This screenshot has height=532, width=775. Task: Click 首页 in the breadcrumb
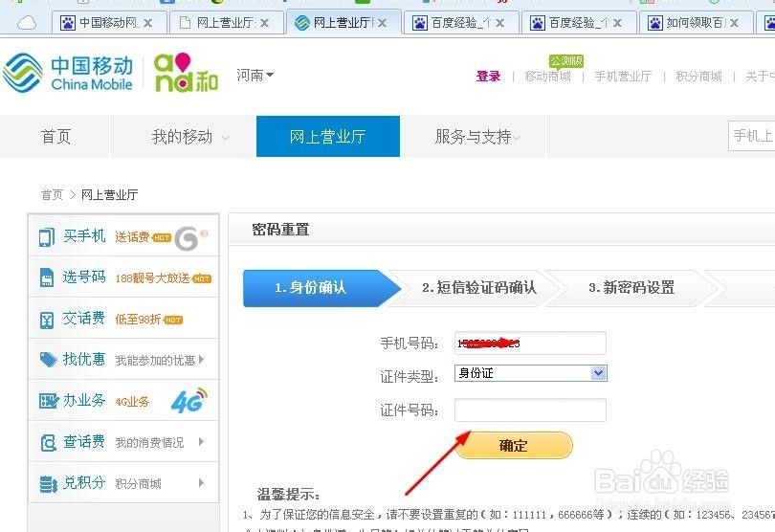point(52,195)
